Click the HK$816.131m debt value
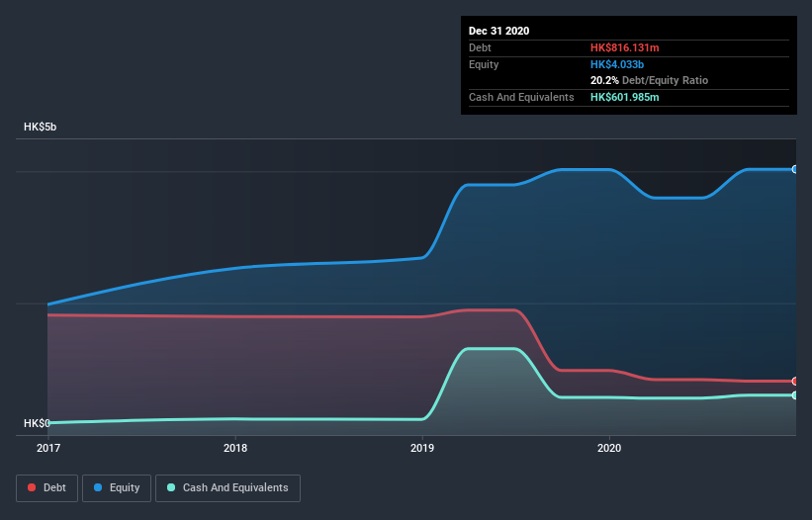Screen dimensions: 812x520 pyautogui.click(x=624, y=47)
